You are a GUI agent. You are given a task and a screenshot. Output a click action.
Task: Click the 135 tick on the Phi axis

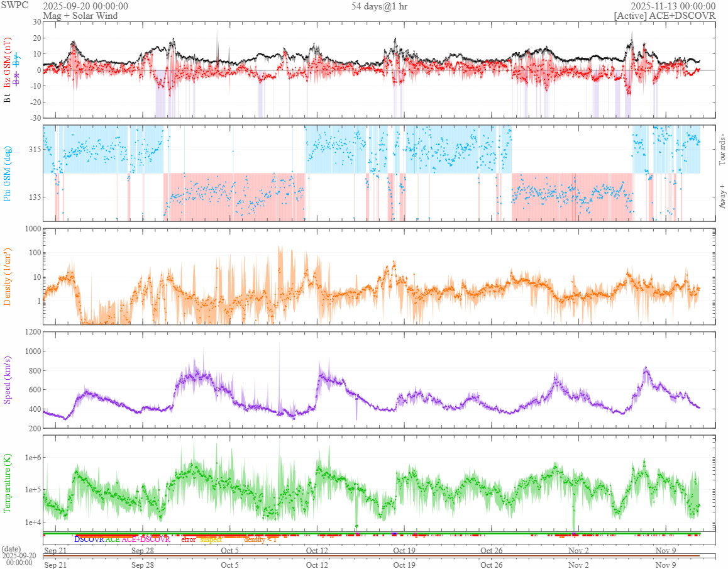[x=35, y=197]
